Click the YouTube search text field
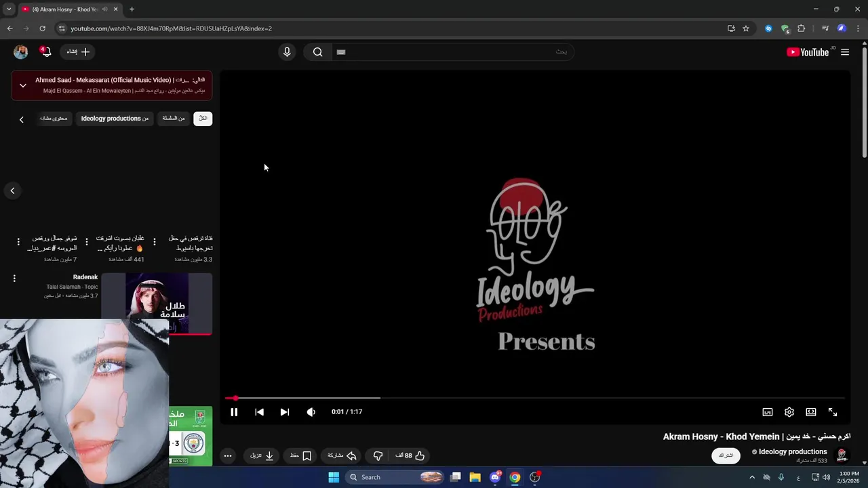This screenshot has height=488, width=868. (x=452, y=52)
